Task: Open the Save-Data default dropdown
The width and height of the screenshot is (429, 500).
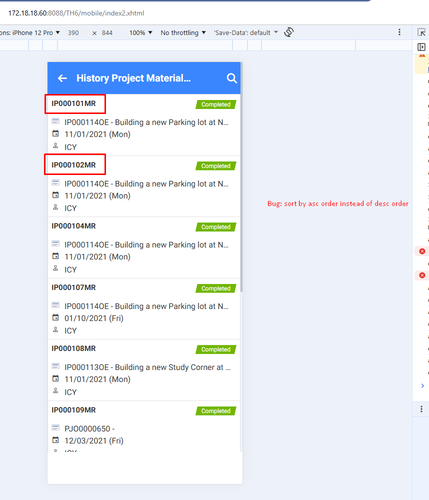Action: pyautogui.click(x=246, y=33)
